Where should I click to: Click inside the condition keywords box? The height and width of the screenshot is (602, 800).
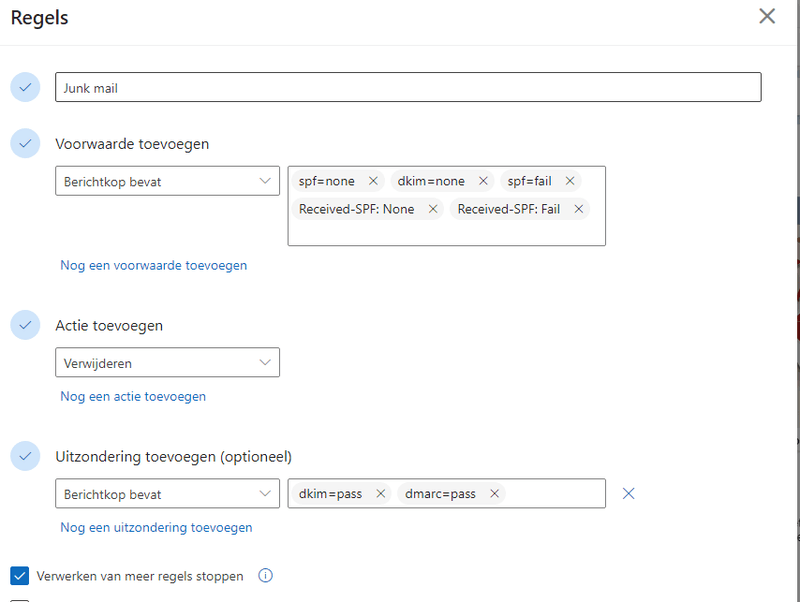click(x=446, y=232)
